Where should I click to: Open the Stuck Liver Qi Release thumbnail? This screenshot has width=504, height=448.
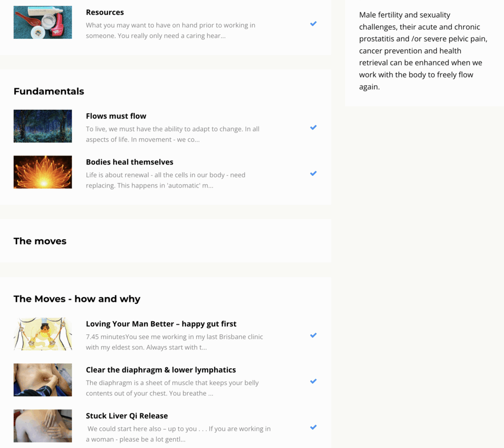tap(43, 426)
